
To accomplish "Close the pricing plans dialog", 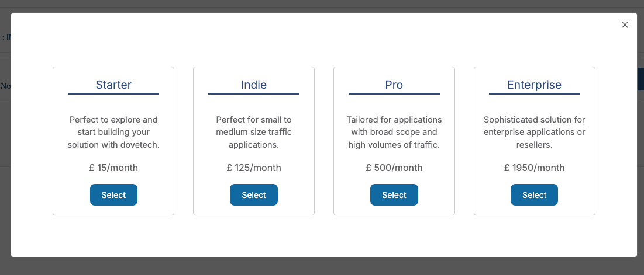I will click(625, 25).
